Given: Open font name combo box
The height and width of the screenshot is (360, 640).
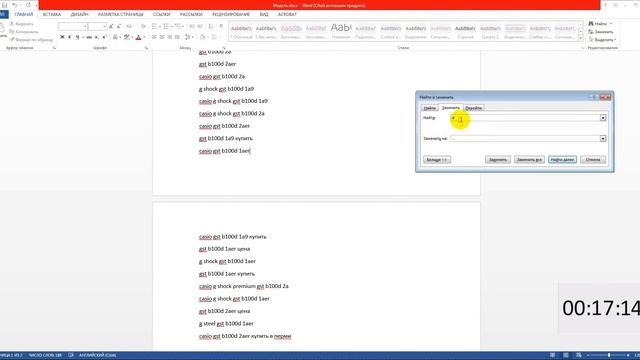Looking at the screenshot, I should point(73,27).
